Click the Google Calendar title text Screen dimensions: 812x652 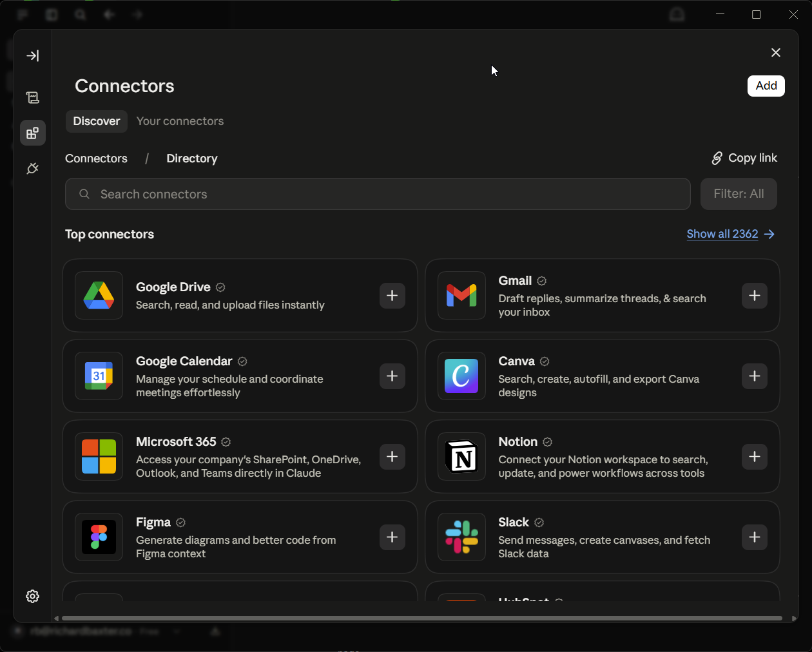pos(184,361)
